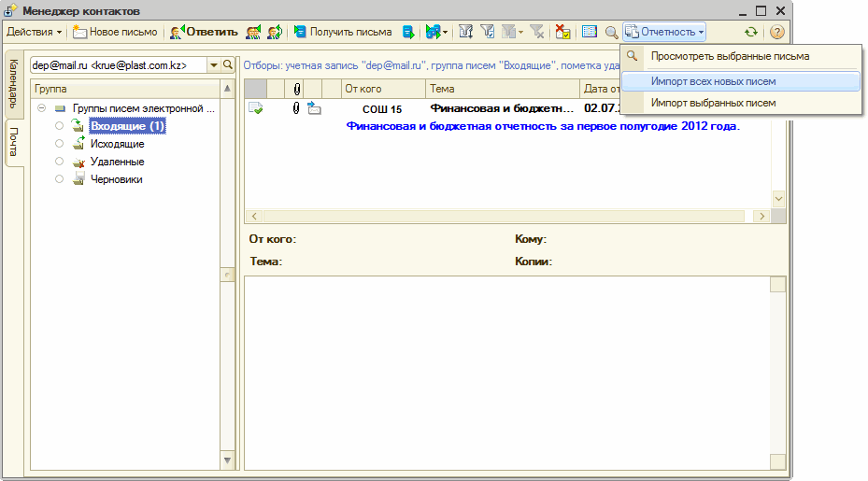Click the Ответить button

(203, 32)
